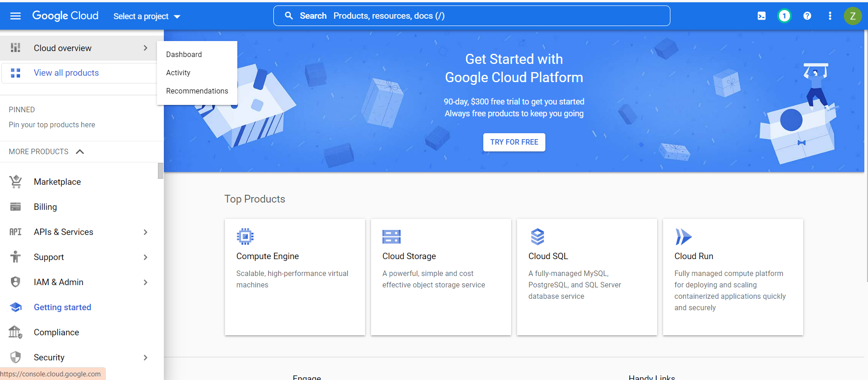This screenshot has height=380, width=868.
Task: Click the TRY FOR FREE button
Action: pyautogui.click(x=514, y=142)
